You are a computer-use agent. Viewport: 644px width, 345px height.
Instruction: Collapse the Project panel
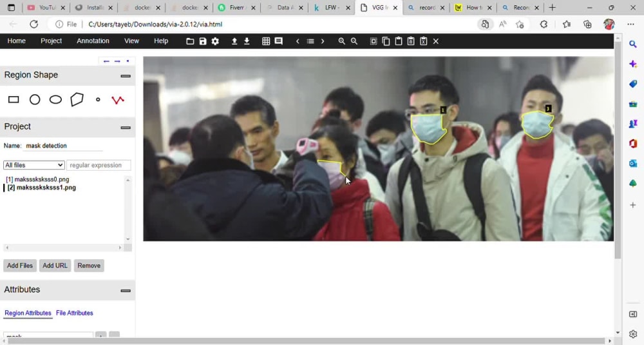(126, 128)
